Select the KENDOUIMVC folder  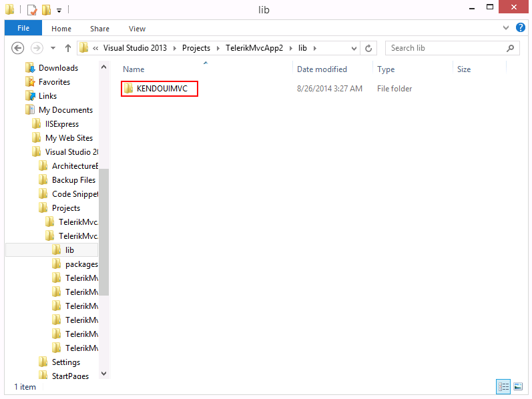(x=160, y=89)
